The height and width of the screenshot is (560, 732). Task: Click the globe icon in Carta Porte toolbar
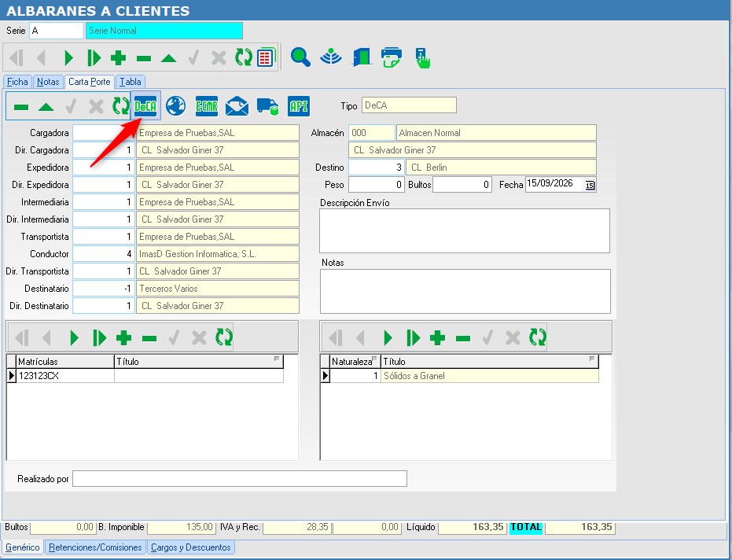[x=176, y=106]
